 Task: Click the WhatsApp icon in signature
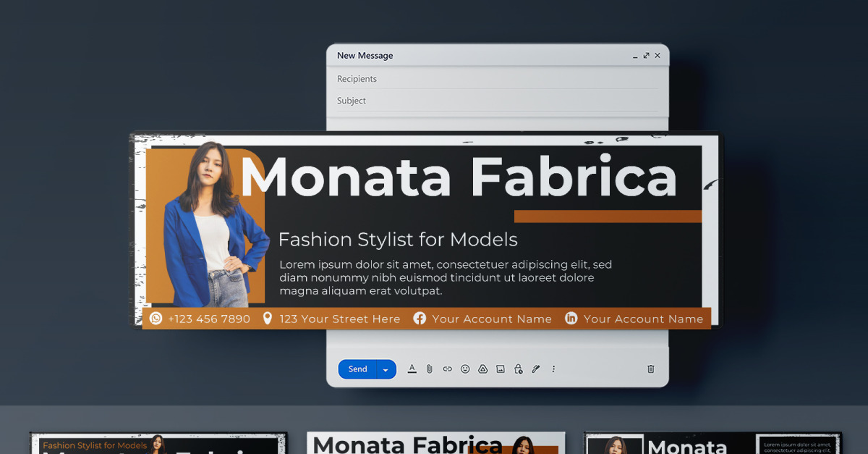(x=156, y=319)
